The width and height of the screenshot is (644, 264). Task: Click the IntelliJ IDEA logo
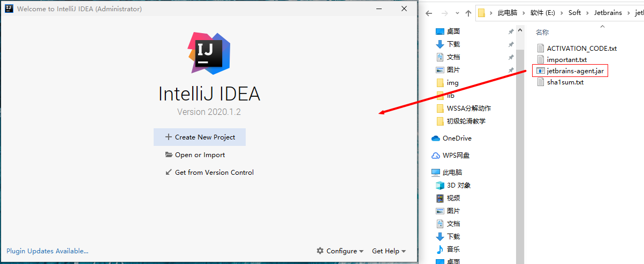pos(209,52)
